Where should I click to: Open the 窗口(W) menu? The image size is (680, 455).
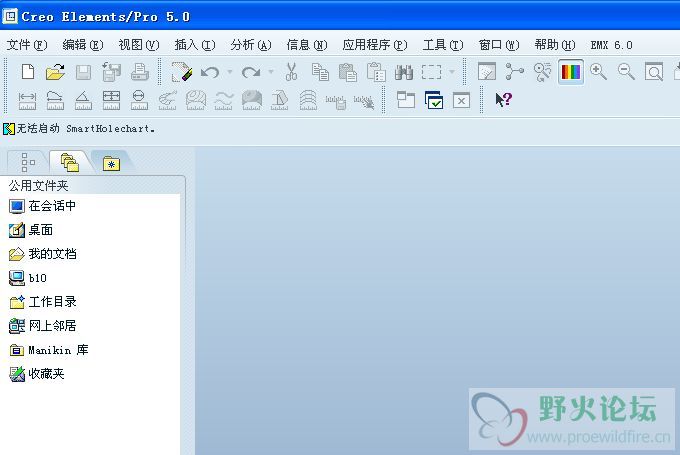(x=499, y=45)
